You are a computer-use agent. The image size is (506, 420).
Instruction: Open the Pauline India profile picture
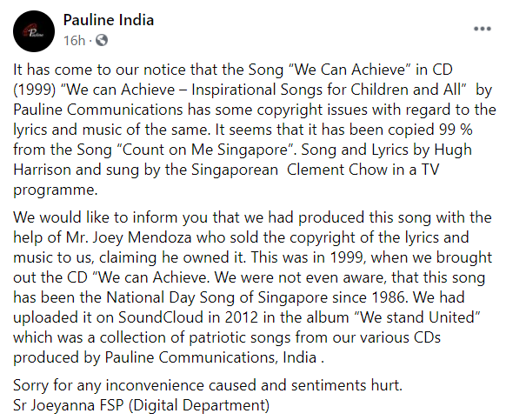[x=34, y=31]
